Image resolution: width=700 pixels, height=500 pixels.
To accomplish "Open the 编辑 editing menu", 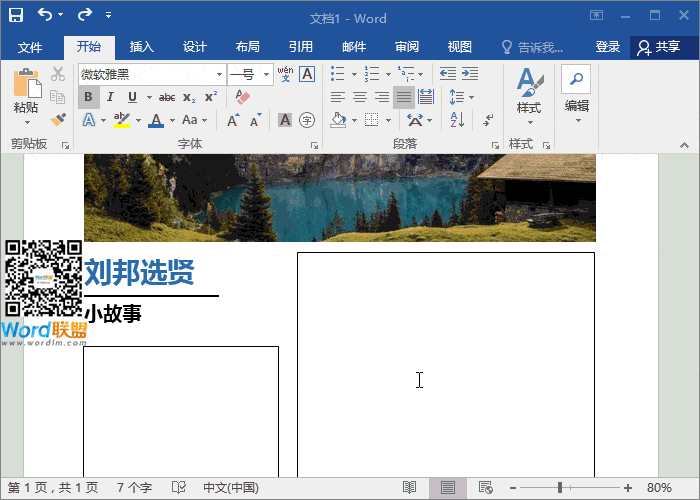I will (x=576, y=95).
